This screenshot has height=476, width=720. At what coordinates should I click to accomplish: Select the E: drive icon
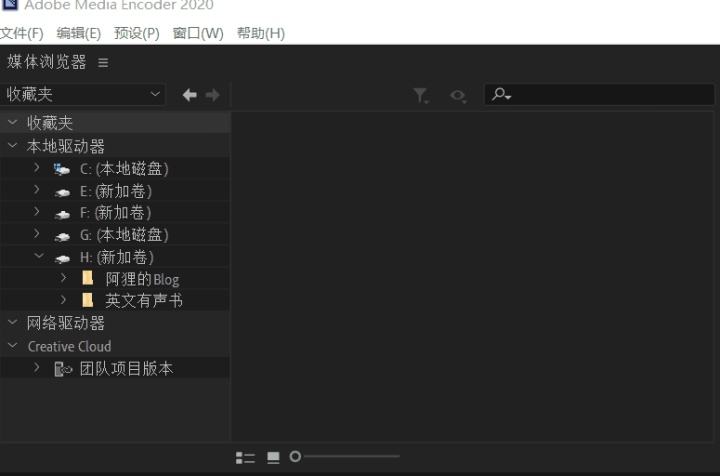62,192
